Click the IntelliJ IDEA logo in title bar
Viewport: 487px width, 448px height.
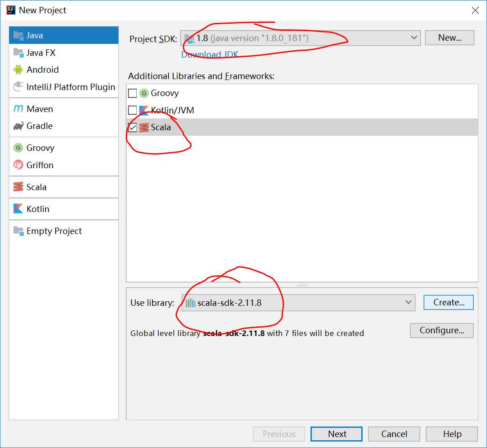tap(11, 10)
